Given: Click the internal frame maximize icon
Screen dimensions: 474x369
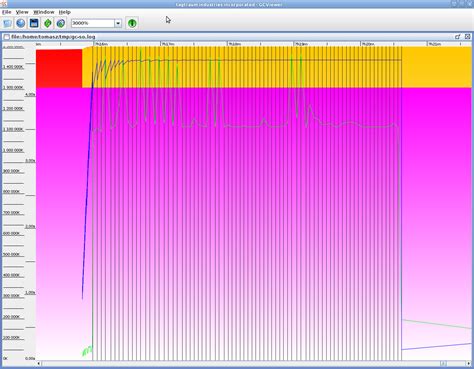Looking at the screenshot, I should [x=458, y=37].
